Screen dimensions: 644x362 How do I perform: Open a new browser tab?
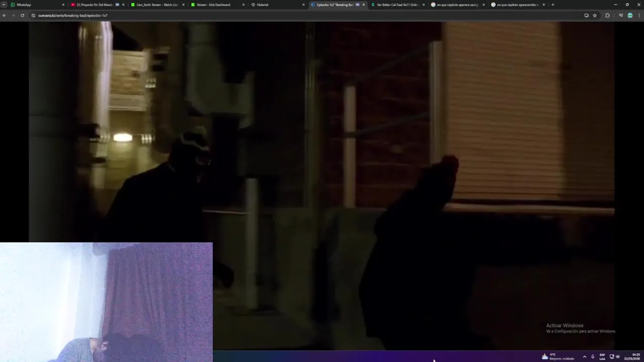[x=553, y=5]
